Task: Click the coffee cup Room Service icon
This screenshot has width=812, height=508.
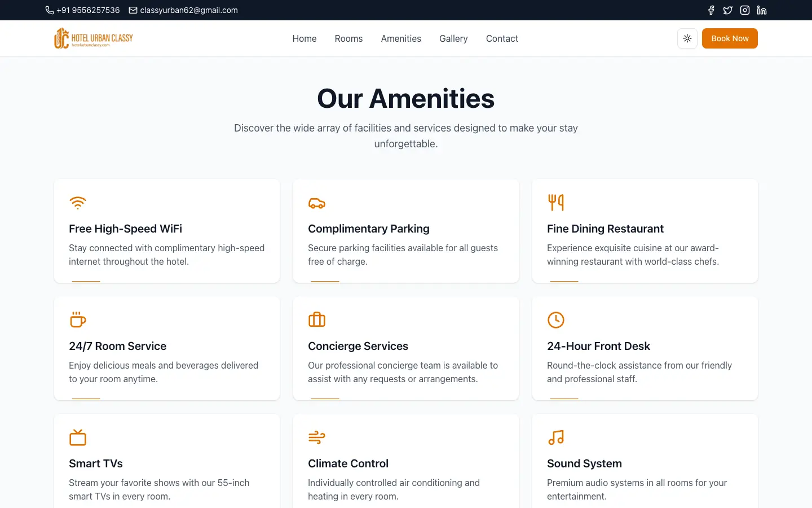Action: coord(78,320)
